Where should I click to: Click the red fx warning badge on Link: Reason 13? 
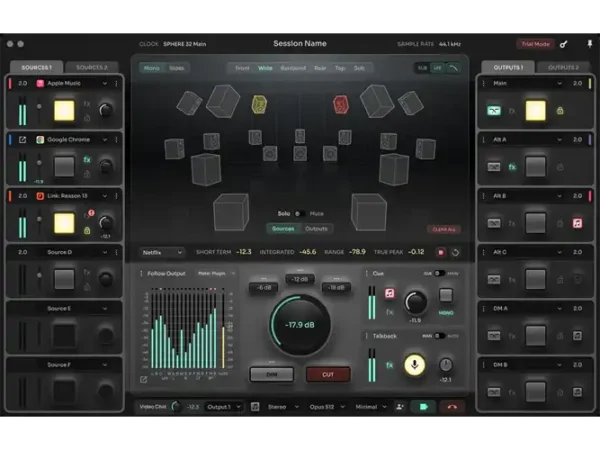(91, 213)
